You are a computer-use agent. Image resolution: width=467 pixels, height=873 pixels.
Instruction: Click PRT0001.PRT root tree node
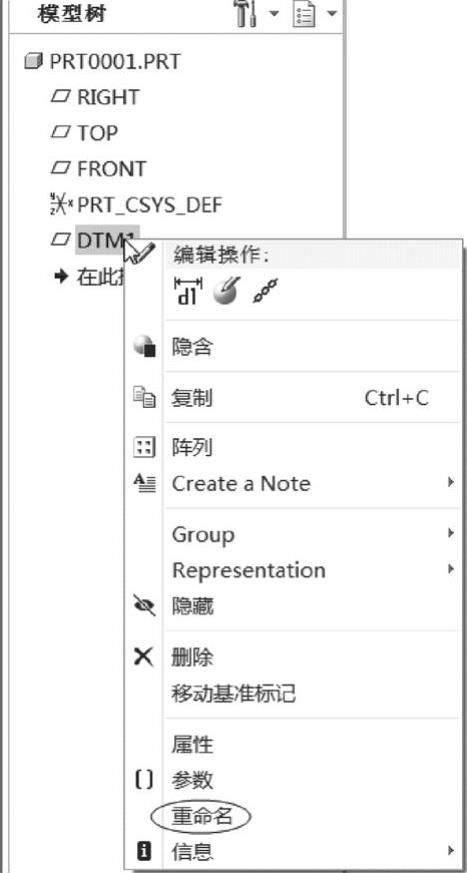coord(103,61)
